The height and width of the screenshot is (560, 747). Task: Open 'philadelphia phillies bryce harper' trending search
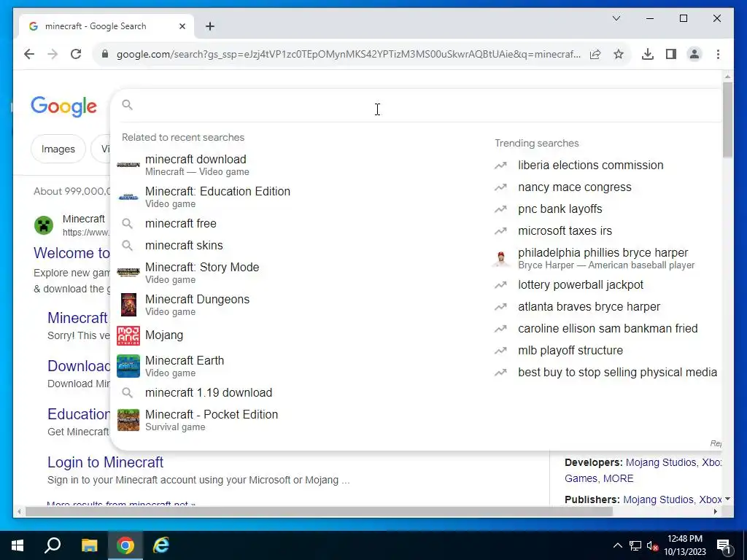(606, 258)
